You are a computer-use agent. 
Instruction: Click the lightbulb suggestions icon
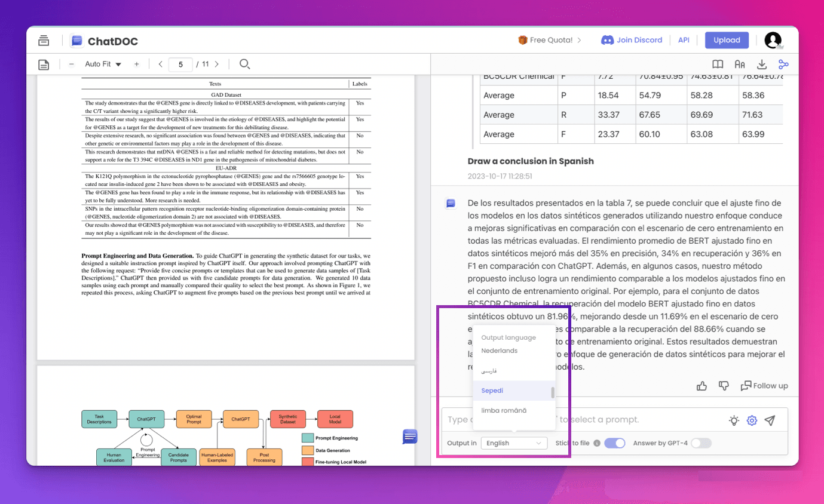[x=734, y=420]
